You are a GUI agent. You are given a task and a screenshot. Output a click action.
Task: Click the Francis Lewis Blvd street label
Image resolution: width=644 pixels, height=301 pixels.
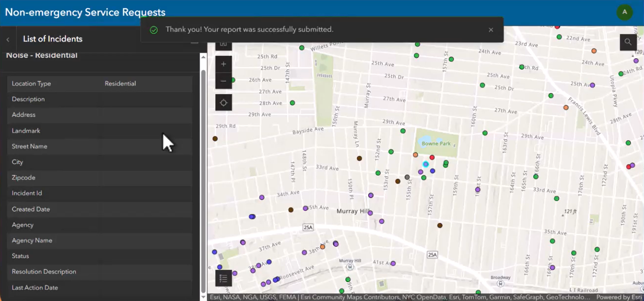pyautogui.click(x=584, y=116)
